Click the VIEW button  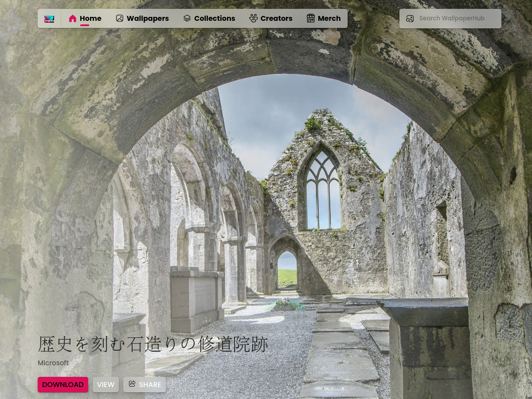click(106, 384)
